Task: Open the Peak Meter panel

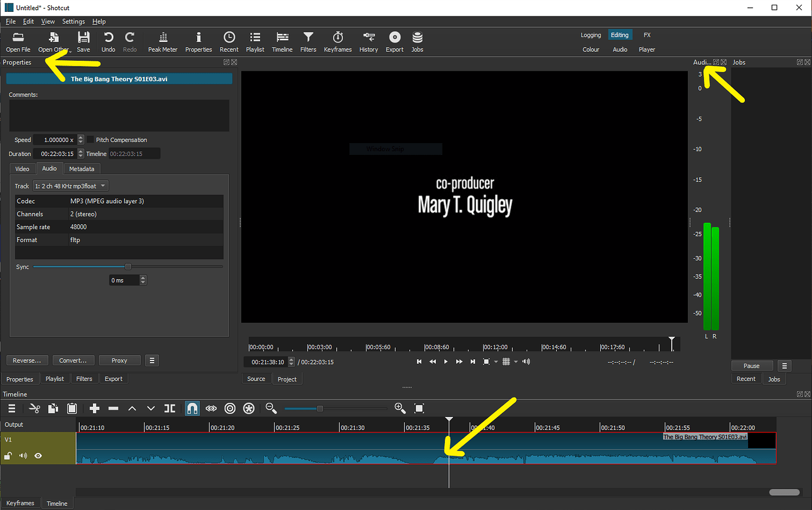Action: [162, 41]
